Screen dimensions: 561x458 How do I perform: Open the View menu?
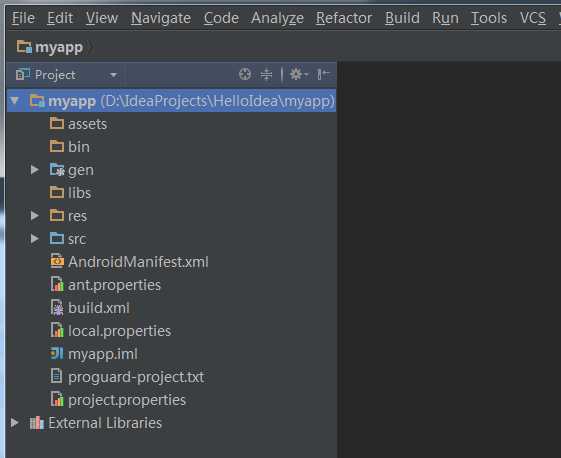coord(102,18)
